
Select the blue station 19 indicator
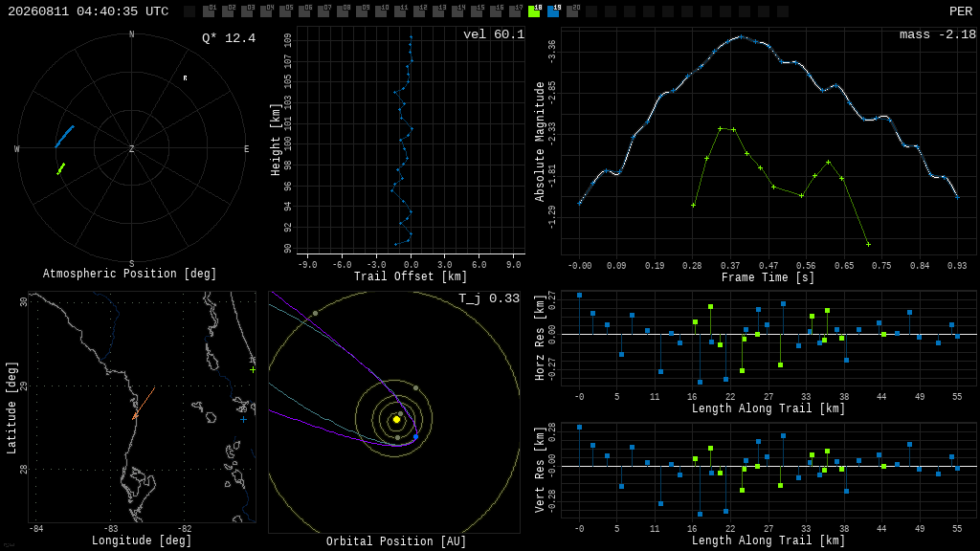553,11
